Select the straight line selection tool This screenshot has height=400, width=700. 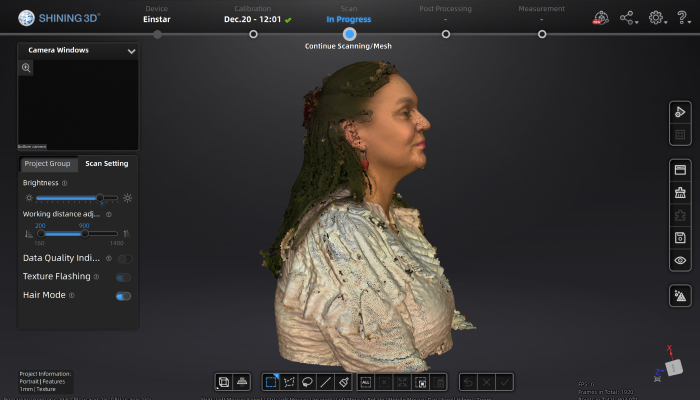(x=325, y=382)
